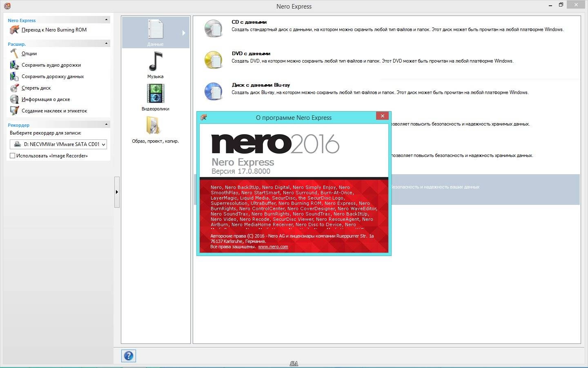The image size is (588, 368).
Task: Choose Сохранить аудио дорожки
Action: click(x=51, y=65)
